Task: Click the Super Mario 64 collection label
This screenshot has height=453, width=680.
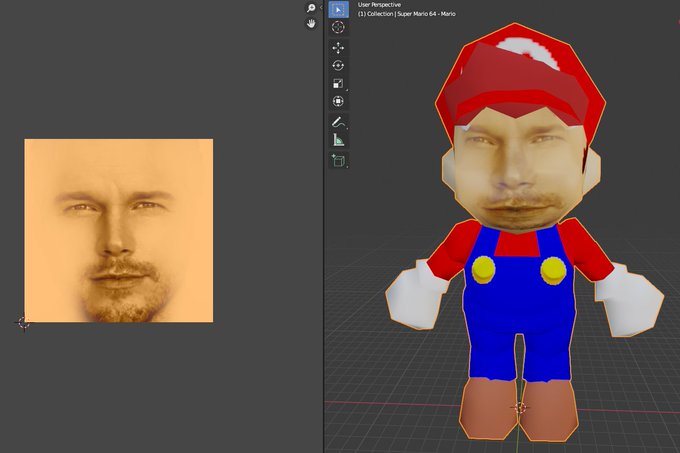Action: click(x=416, y=14)
